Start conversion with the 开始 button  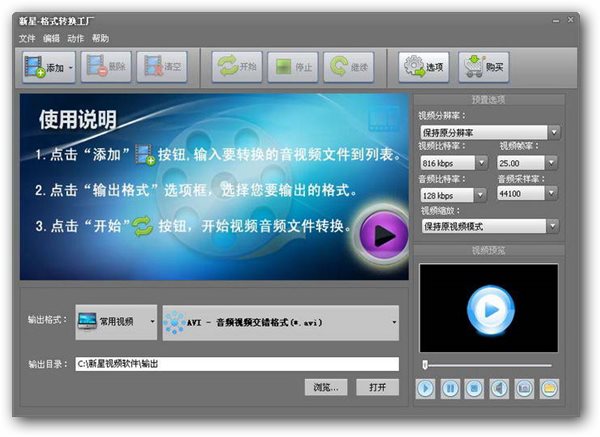coord(237,67)
